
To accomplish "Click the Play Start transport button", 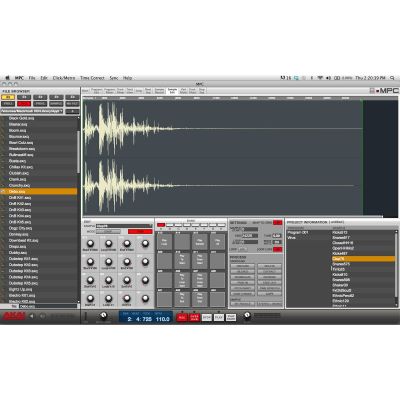I will (231, 318).
